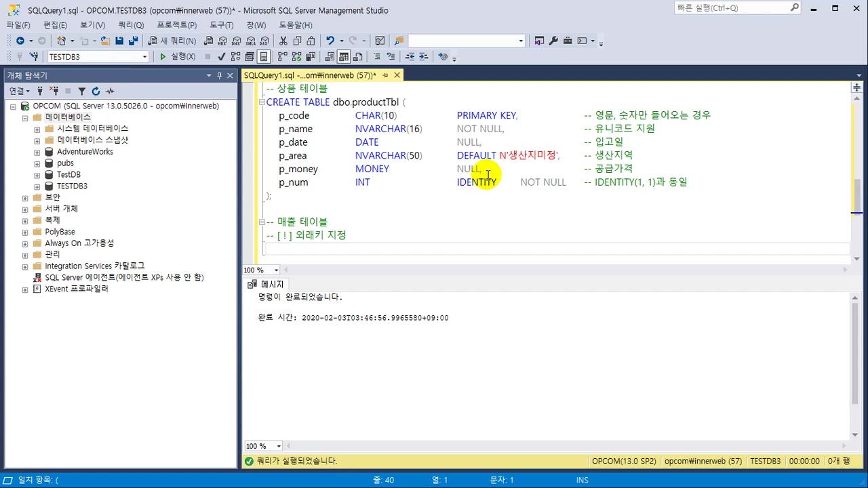
Task: Refresh the Object Explorer tree
Action: (x=96, y=91)
